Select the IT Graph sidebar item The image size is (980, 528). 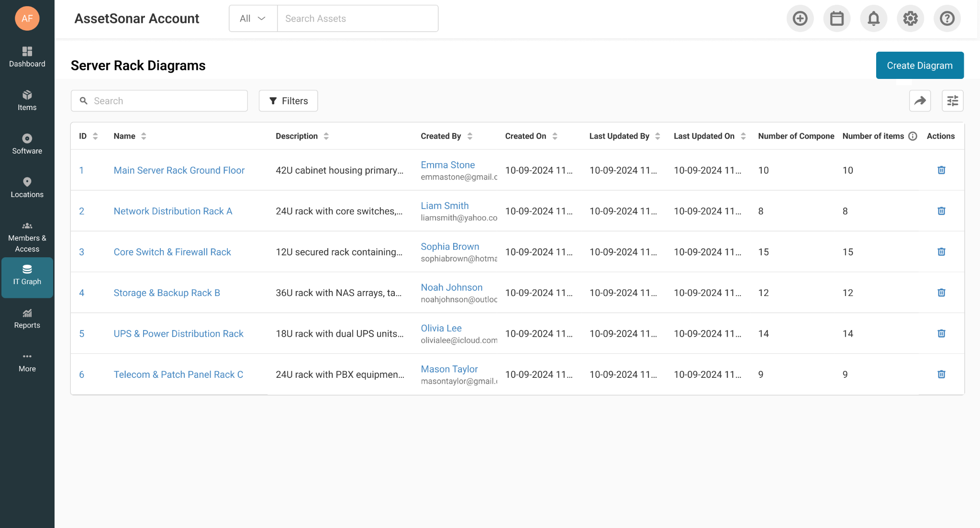click(27, 277)
